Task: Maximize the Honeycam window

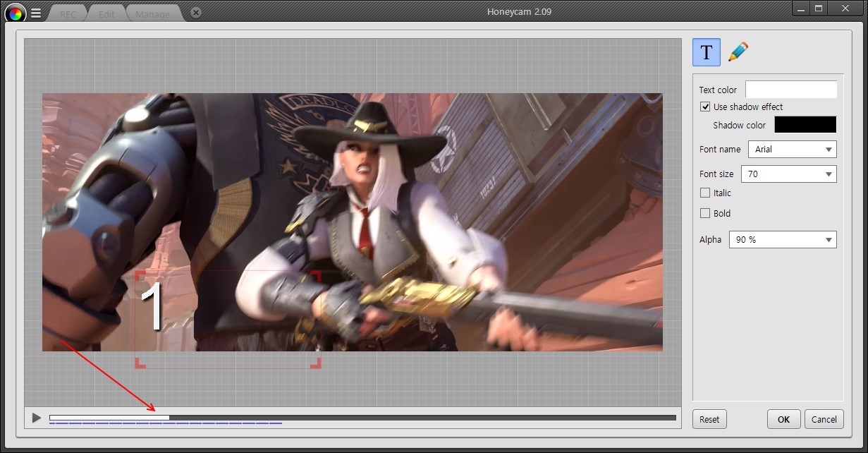Action: pyautogui.click(x=819, y=8)
